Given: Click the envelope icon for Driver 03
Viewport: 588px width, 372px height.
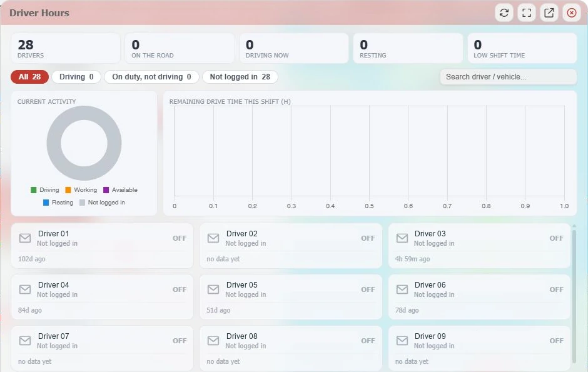Looking at the screenshot, I should coord(402,238).
